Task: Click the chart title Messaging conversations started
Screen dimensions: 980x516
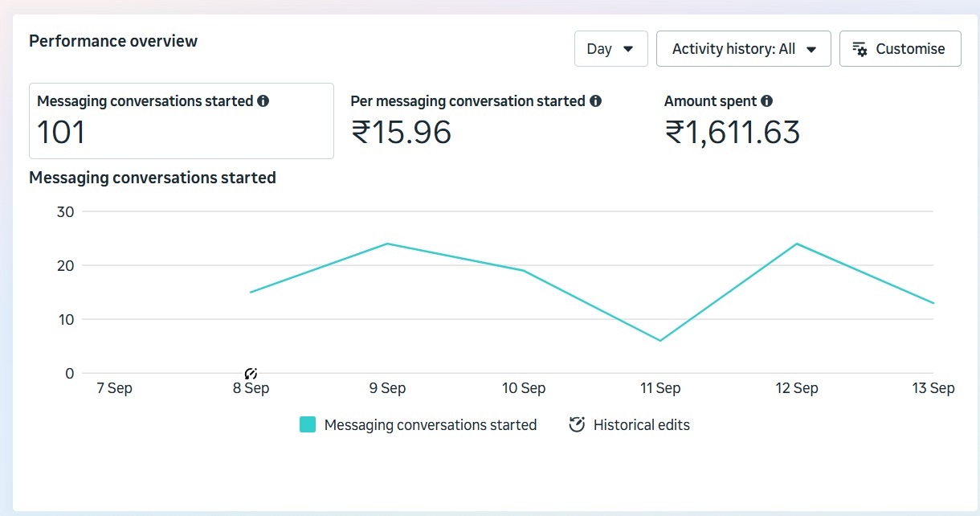Action: [153, 178]
